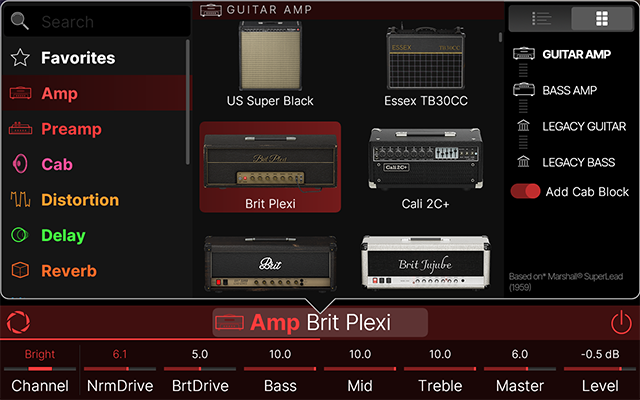Click the Preamp category icon

pos(20,129)
